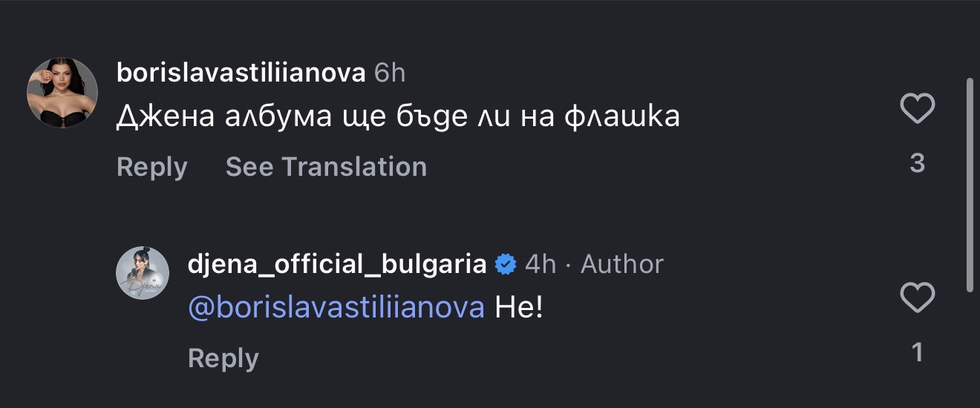Open the borislavastiliianova username link
Viewport: 980px width, 408px height.
[241, 73]
